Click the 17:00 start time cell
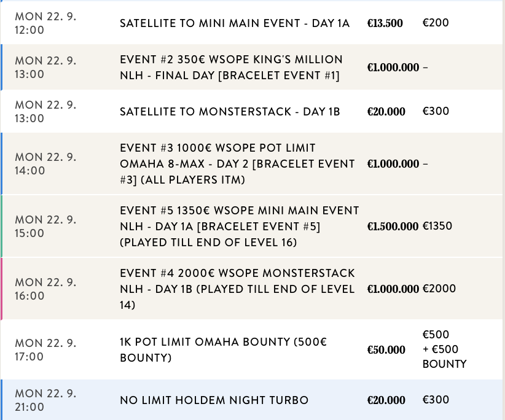Screen dimensions: 505x420 [45, 350]
